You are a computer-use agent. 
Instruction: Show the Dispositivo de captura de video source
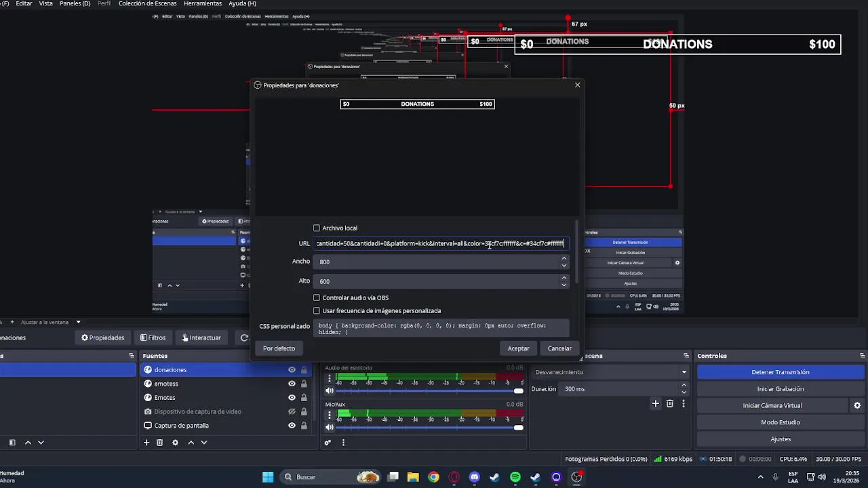click(292, 411)
